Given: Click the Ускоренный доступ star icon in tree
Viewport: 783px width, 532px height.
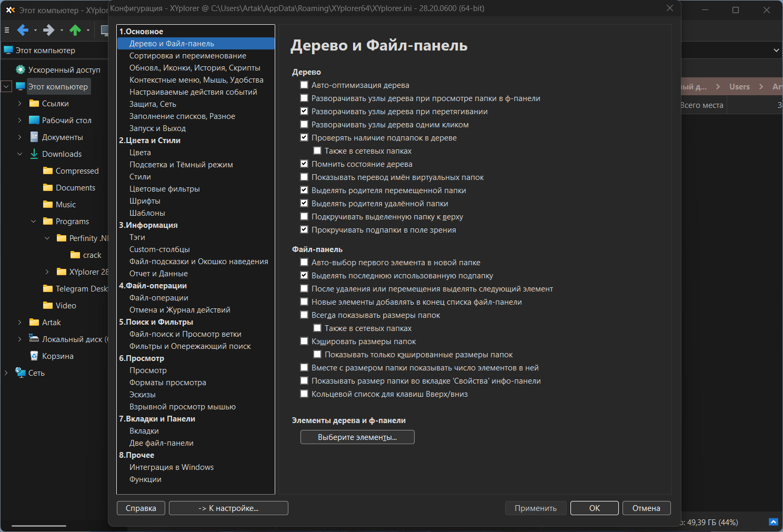Looking at the screenshot, I should click(21, 69).
